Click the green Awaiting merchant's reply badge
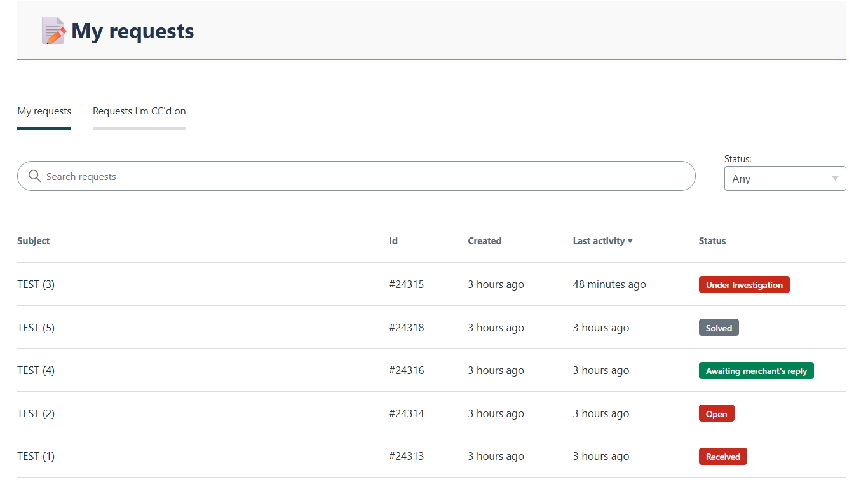The image size is (868, 491). (x=756, y=371)
